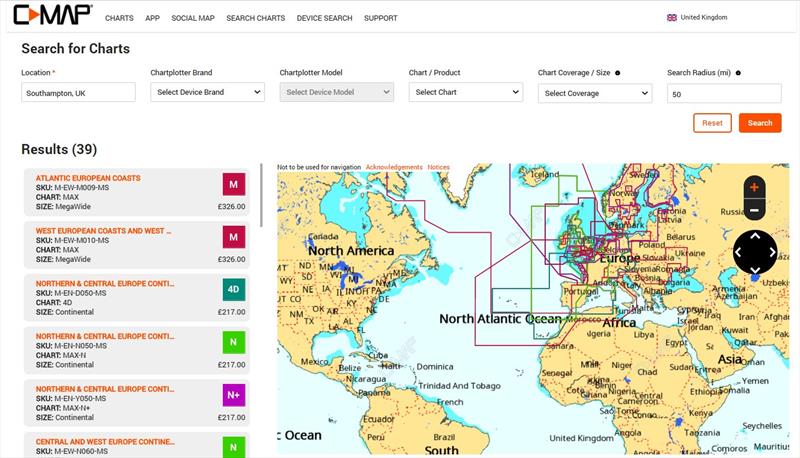This screenshot has width=800, height=458.
Task: Click £217.00 price of M-EN-D050-MS
Action: [232, 312]
